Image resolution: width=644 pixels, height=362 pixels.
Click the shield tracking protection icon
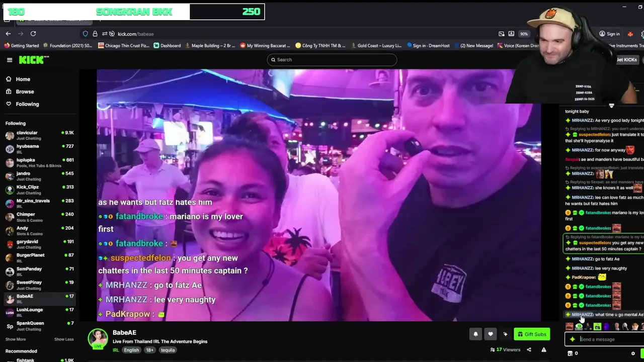[85, 34]
